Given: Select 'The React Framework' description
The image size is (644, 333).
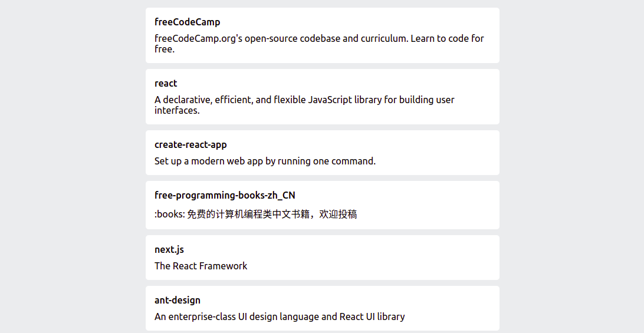Looking at the screenshot, I should click(201, 266).
